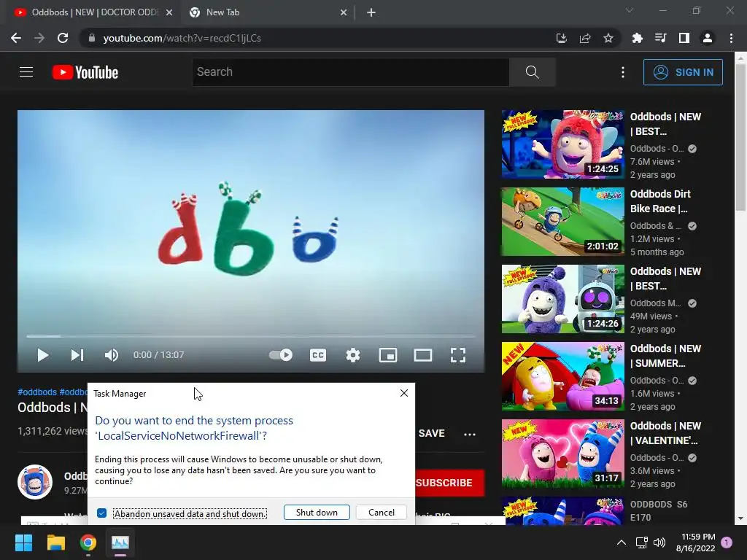Open the YouTube hamburger guide menu
The width and height of the screenshot is (747, 560).
(26, 72)
